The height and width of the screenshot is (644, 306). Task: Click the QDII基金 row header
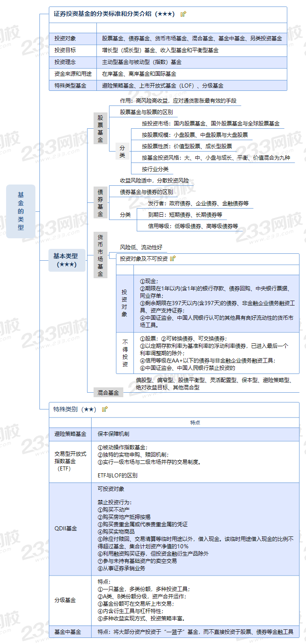click(x=70, y=528)
